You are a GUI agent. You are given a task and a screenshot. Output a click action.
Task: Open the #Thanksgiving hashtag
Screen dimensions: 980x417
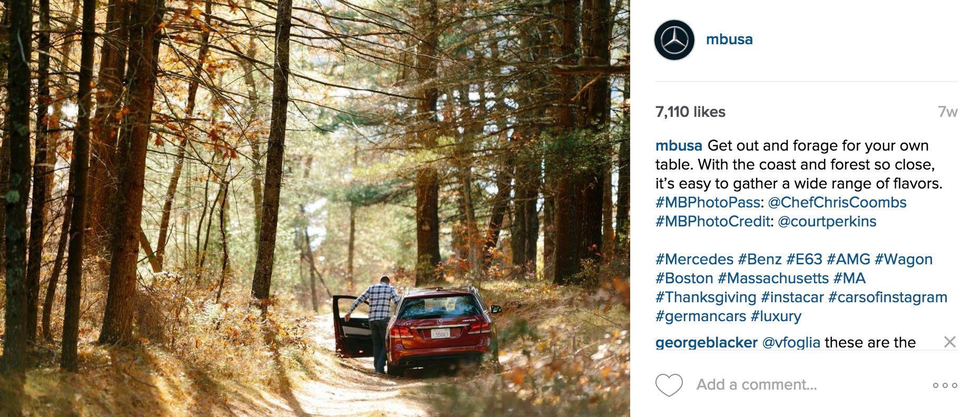[706, 297]
